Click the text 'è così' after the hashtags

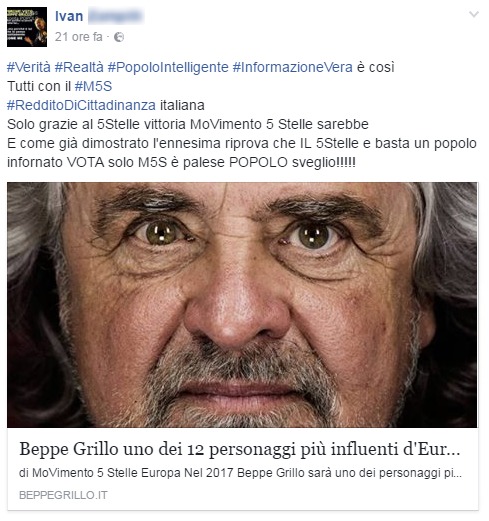[x=376, y=67]
